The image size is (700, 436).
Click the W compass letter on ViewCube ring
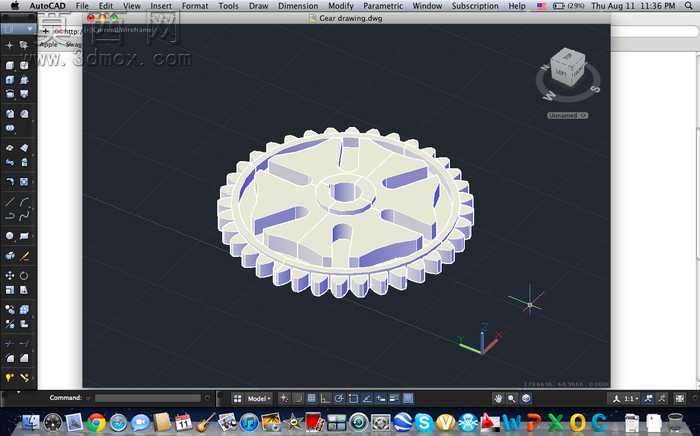(x=550, y=96)
